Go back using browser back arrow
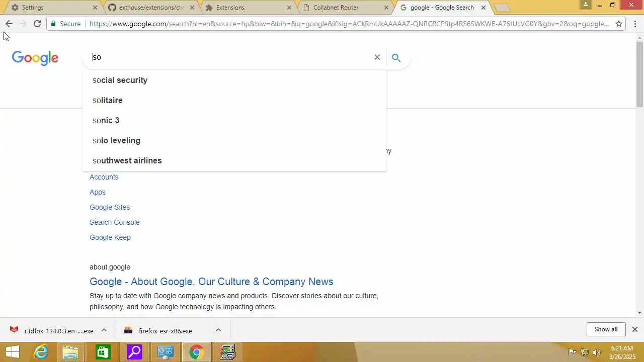 click(9, 24)
